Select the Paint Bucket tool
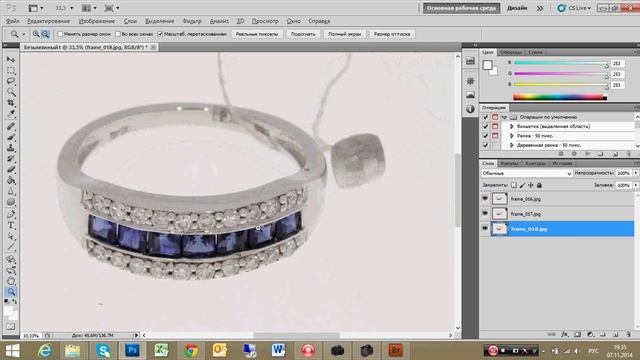 (11, 180)
